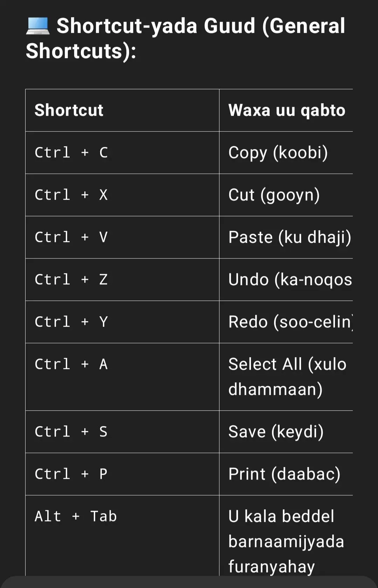Tap the 'Cut (gooyn)' cell

point(286,195)
